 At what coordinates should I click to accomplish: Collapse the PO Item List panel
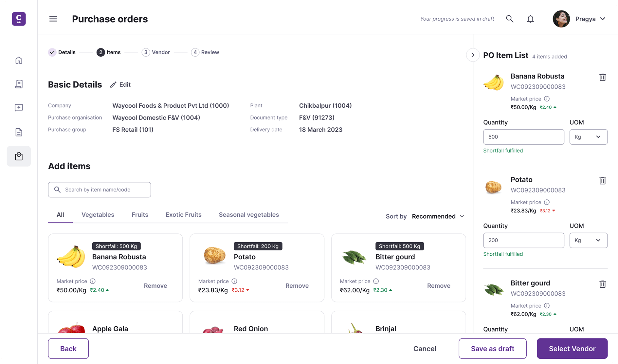click(x=473, y=55)
